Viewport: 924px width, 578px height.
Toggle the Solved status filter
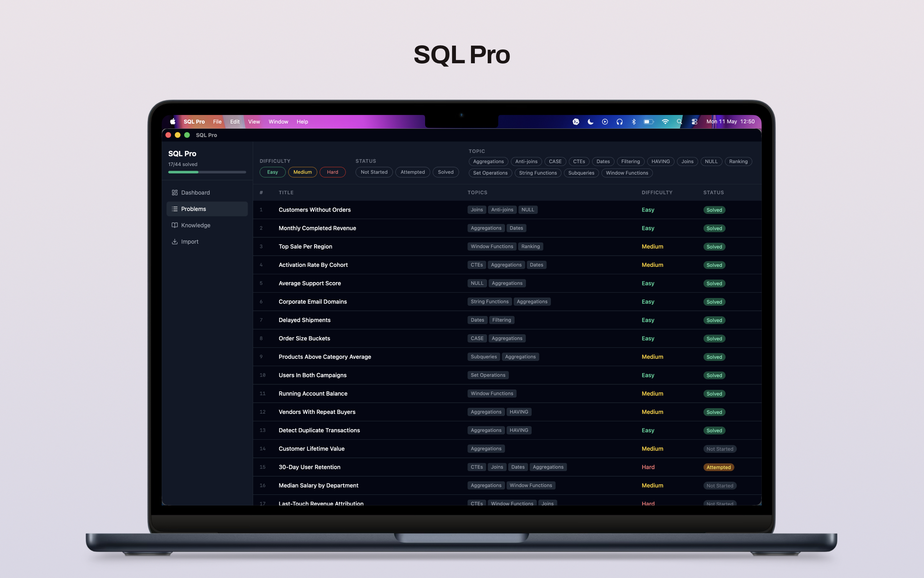tap(446, 172)
